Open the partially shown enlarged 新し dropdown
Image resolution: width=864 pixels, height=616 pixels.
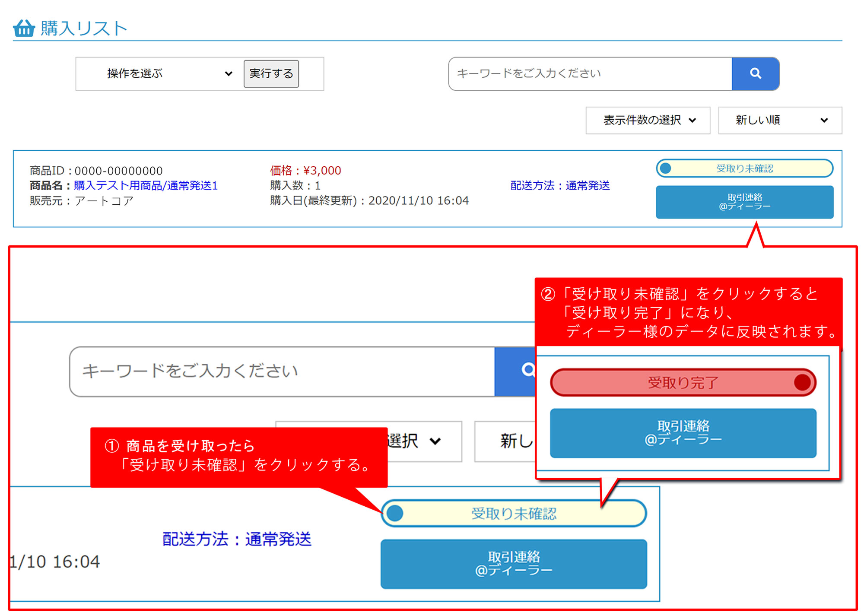505,441
